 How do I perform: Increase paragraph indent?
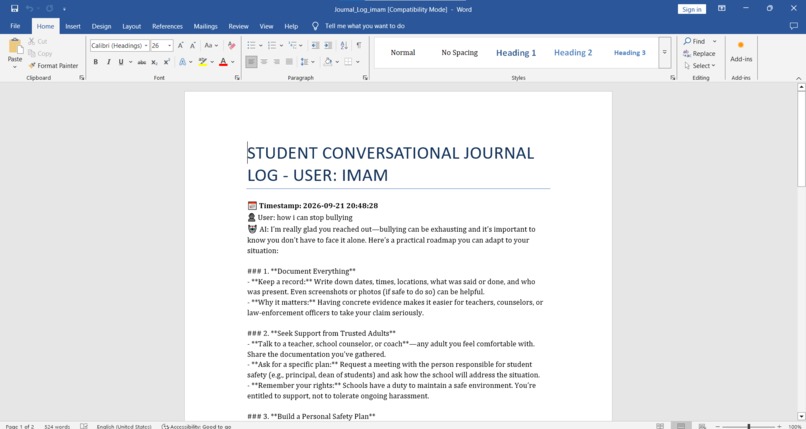click(328, 46)
